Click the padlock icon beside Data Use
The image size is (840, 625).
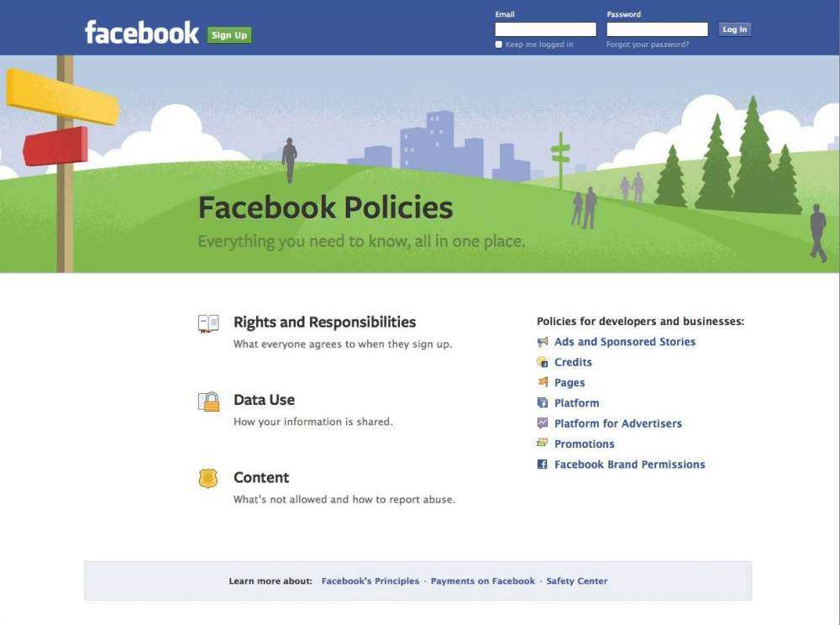[207, 400]
